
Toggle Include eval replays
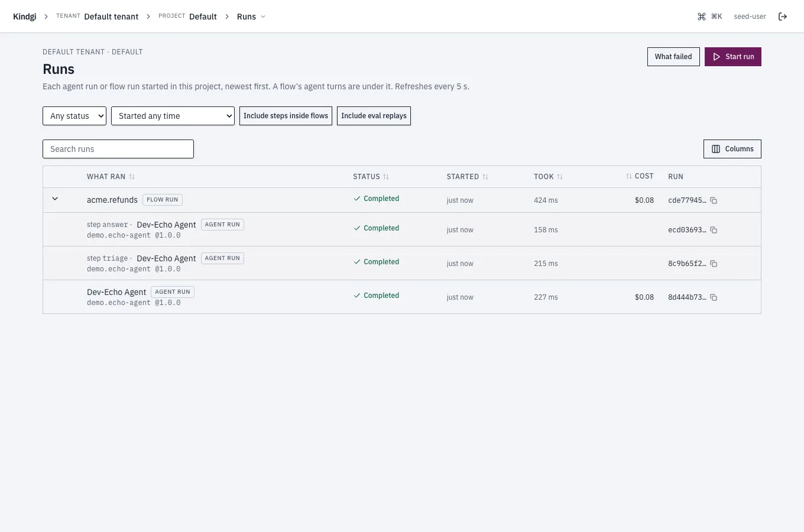[x=374, y=116]
